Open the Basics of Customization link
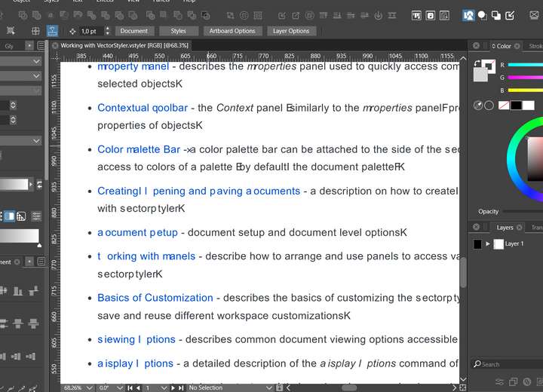 (155, 298)
